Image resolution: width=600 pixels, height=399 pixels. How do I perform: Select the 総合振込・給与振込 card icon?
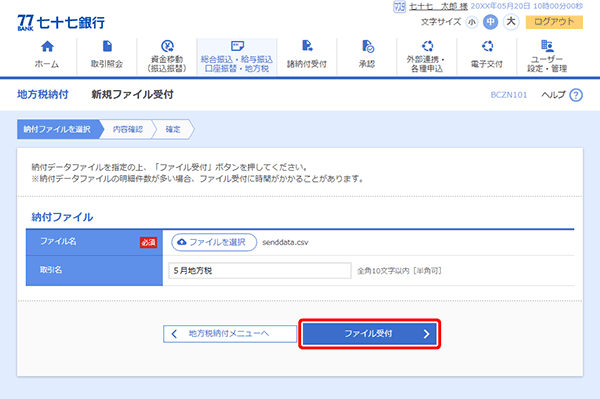[237, 46]
